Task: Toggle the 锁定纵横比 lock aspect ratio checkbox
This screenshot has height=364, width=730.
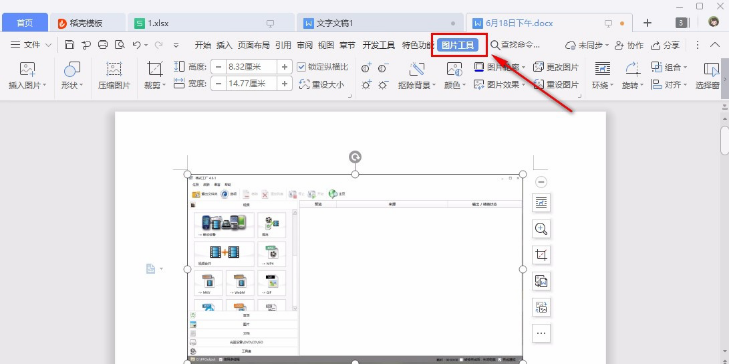Action: point(302,67)
